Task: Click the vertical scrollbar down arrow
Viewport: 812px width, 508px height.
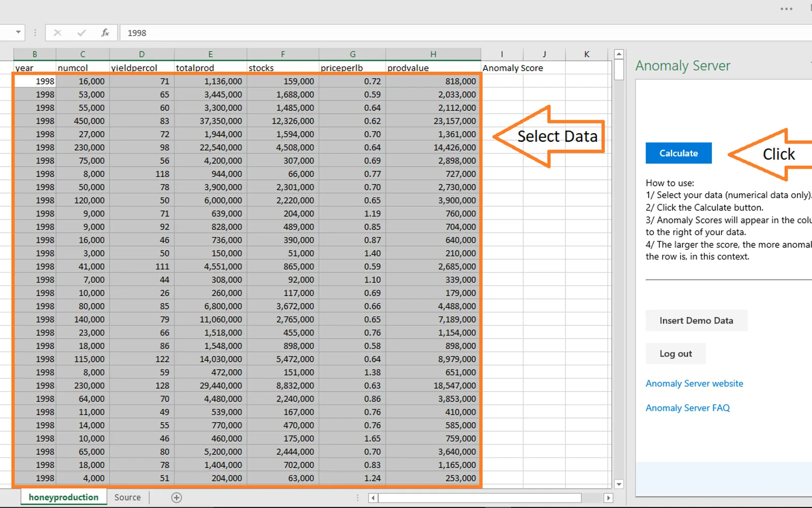Action: coord(619,484)
